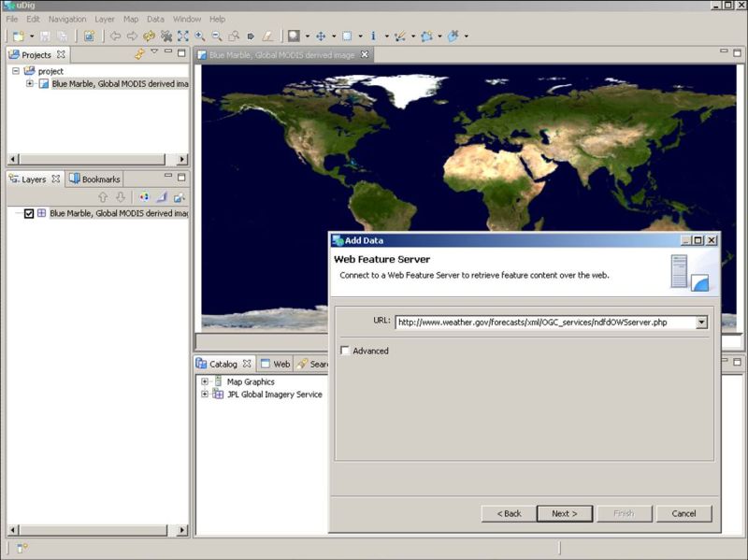Select the feature edit tool icon
Viewport: 748px width, 560px height.
pyautogui.click(x=400, y=36)
